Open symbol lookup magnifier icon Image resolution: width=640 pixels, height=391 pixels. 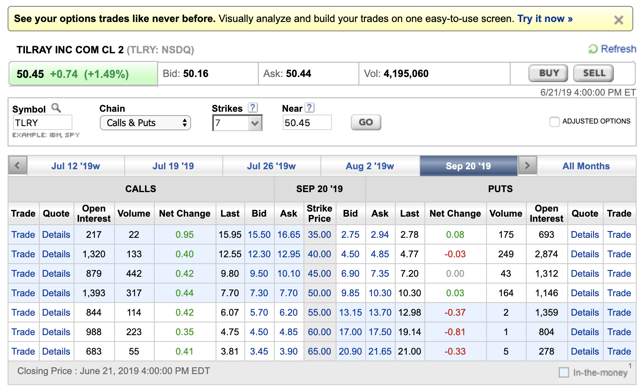(x=56, y=108)
